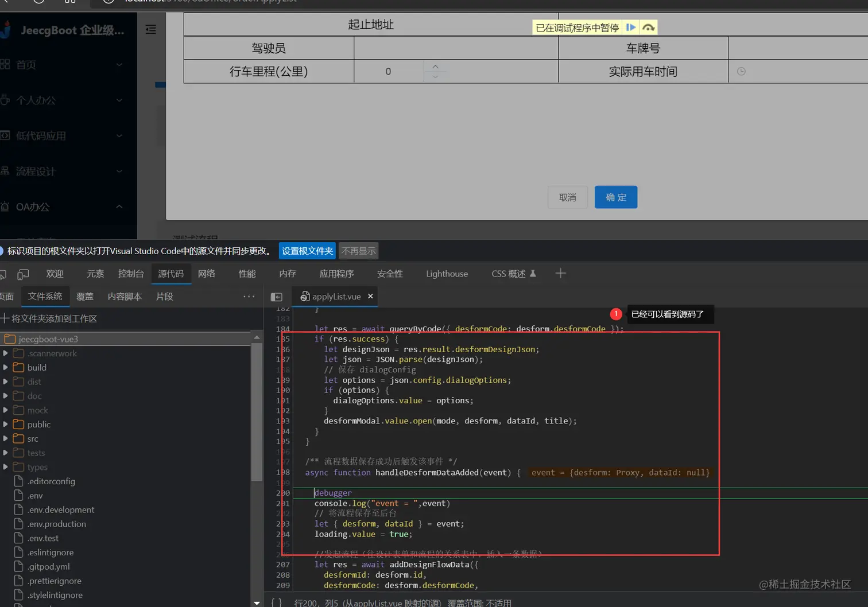868x607 pixels.
Task: Open the .editorconfig file
Action: coord(51,481)
